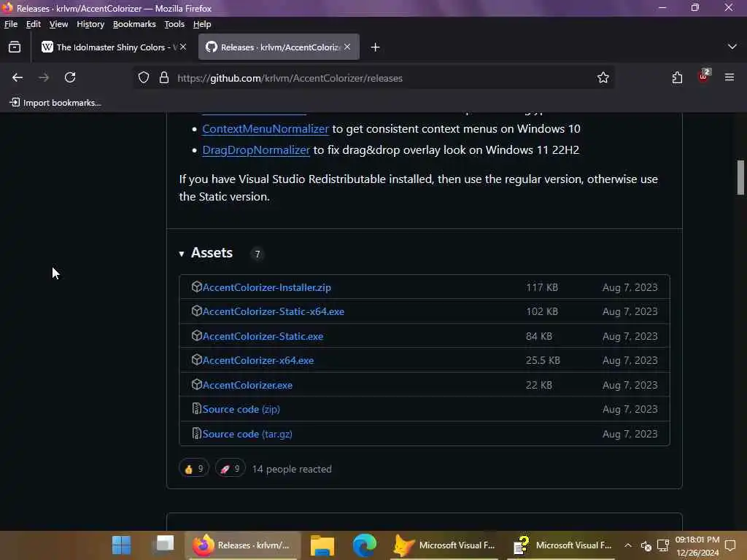The width and height of the screenshot is (747, 560).
Task: Click the 14 people reacted text
Action: click(292, 469)
